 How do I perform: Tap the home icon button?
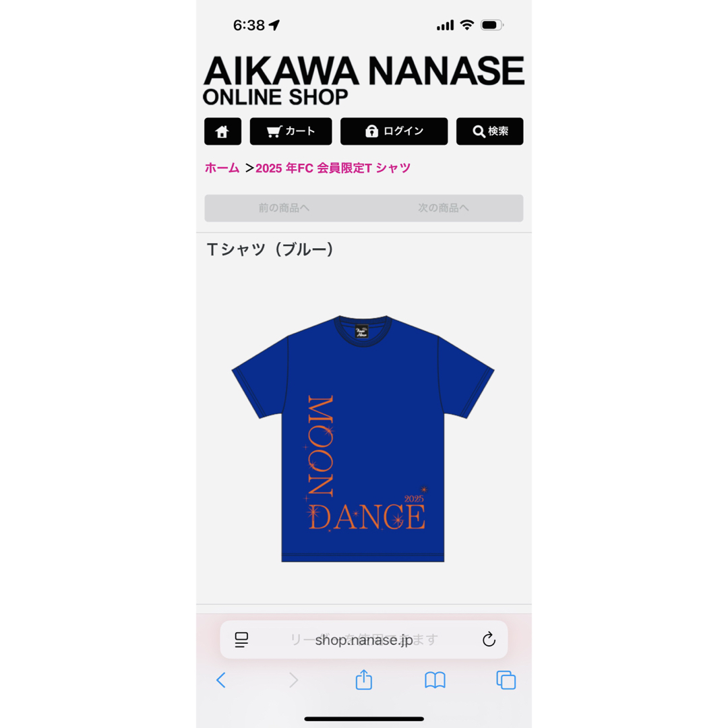click(x=222, y=131)
